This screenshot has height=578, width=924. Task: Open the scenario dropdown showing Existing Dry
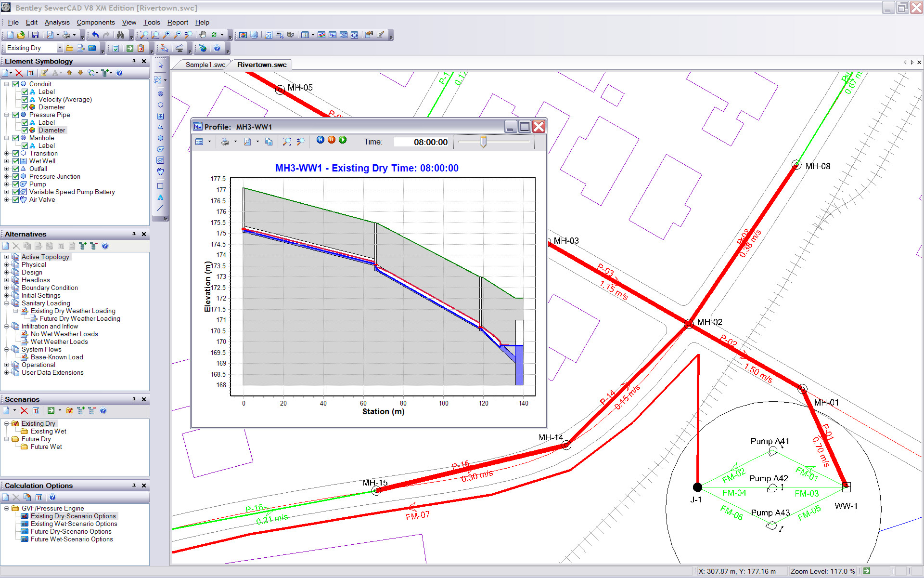point(60,48)
